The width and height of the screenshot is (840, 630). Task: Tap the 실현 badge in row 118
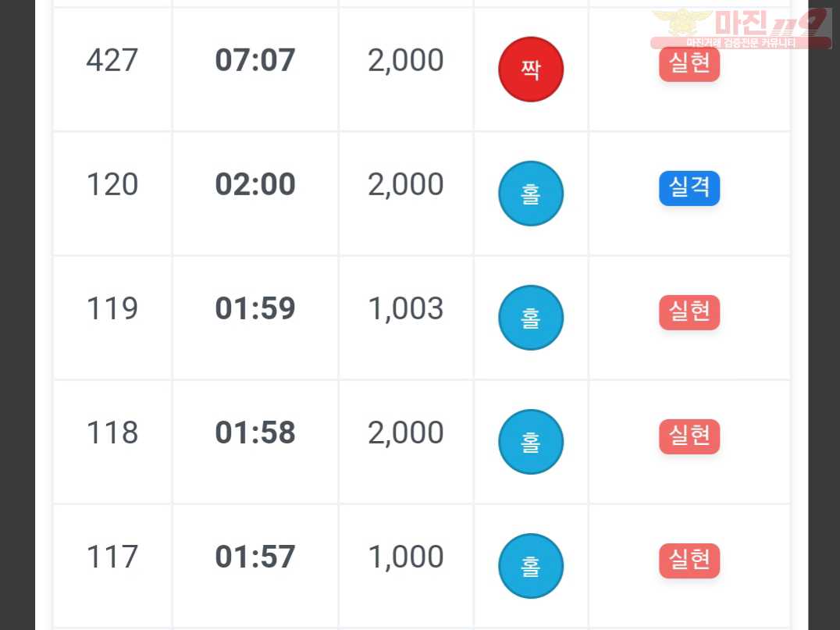[x=689, y=436]
